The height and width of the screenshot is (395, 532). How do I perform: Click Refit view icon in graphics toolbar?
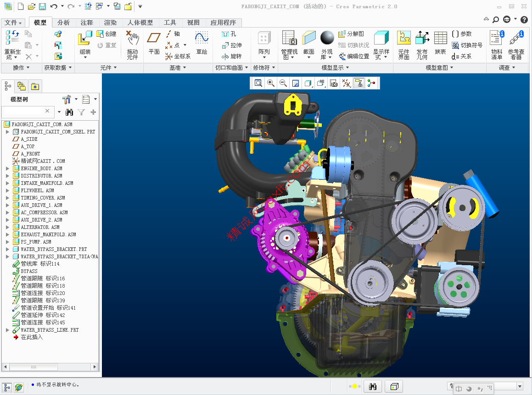coord(258,83)
